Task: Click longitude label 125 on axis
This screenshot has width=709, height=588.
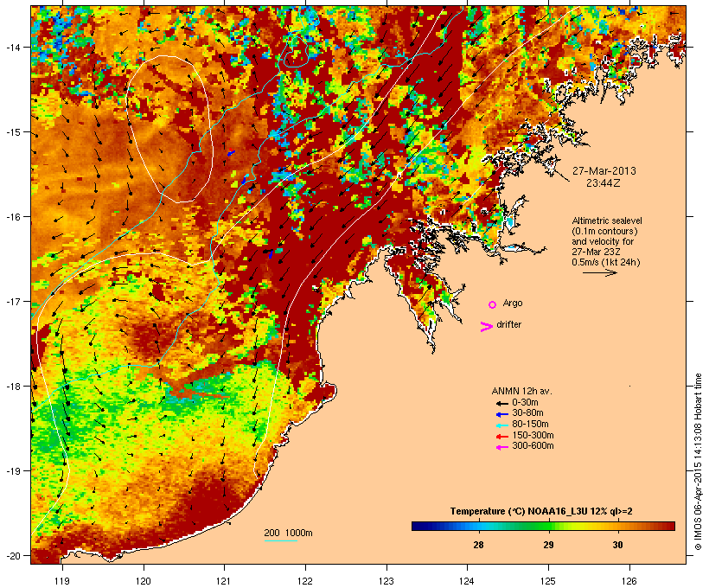Action: click(548, 581)
